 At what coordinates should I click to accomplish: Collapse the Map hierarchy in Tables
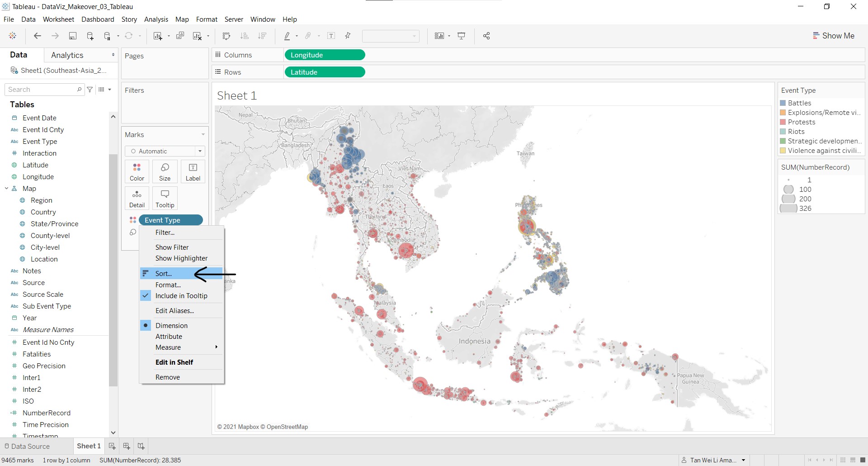7,189
